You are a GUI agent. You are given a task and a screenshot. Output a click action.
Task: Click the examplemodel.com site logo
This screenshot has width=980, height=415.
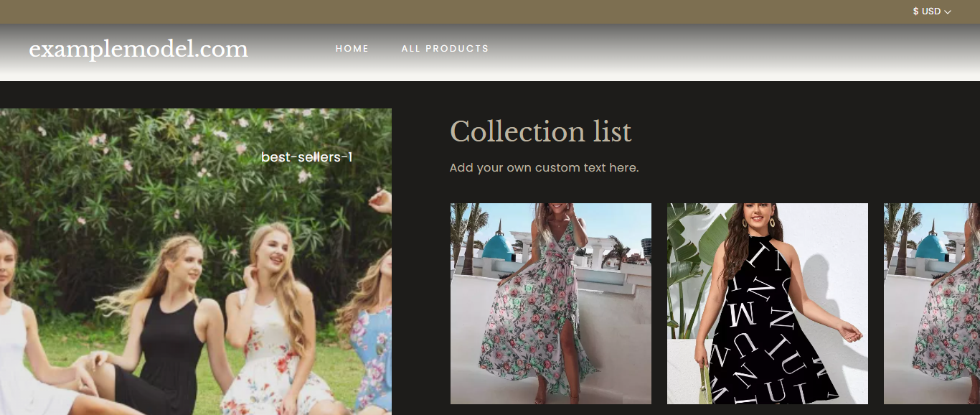point(138,50)
